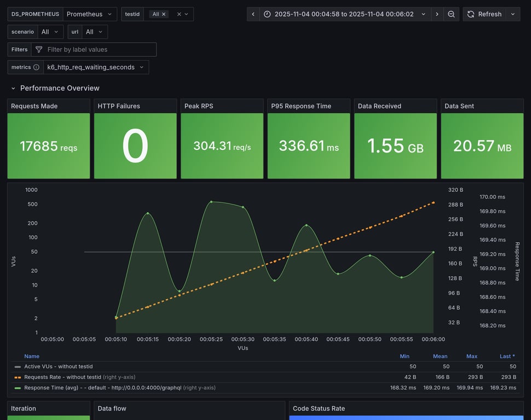Open the scenario variable dropdown
Screen dimensions: 531x420
(x=50, y=32)
